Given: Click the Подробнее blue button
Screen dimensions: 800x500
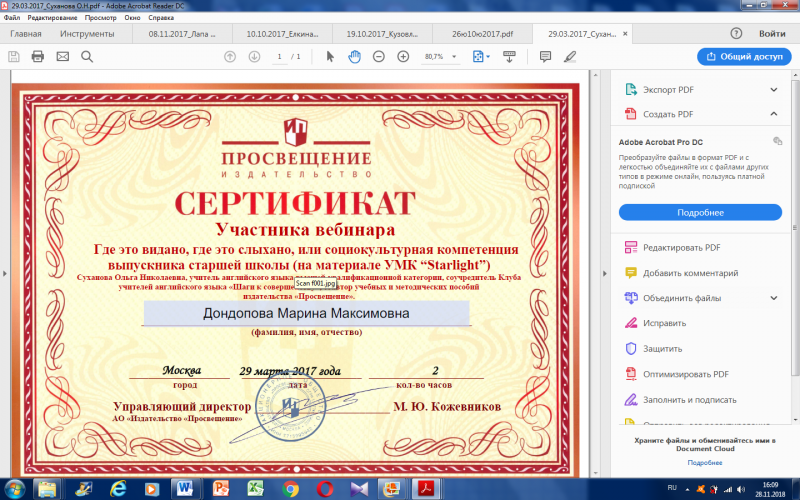Looking at the screenshot, I should click(700, 213).
